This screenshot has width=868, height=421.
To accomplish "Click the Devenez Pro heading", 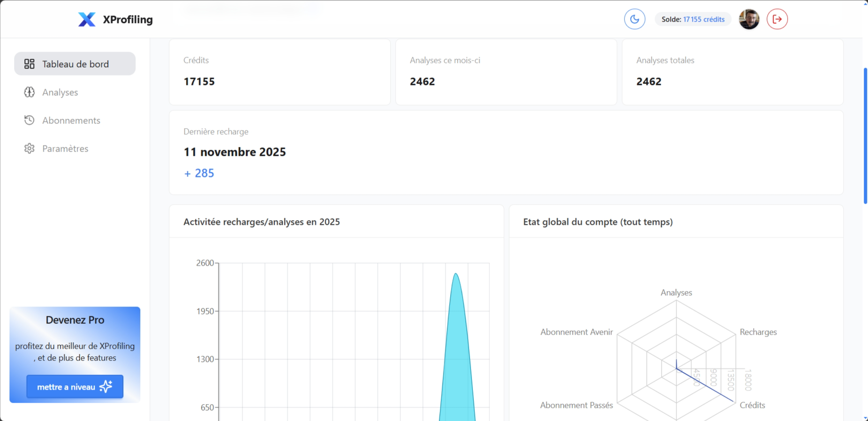I will click(75, 320).
